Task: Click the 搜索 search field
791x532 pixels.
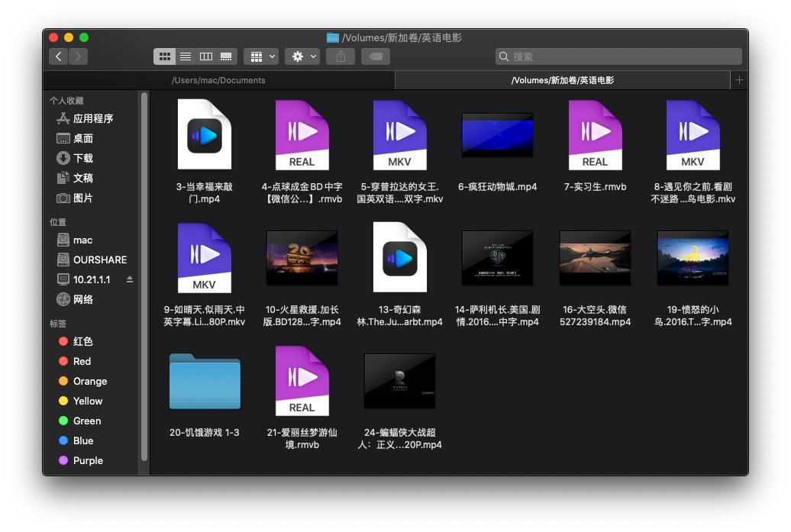Action: click(x=618, y=56)
